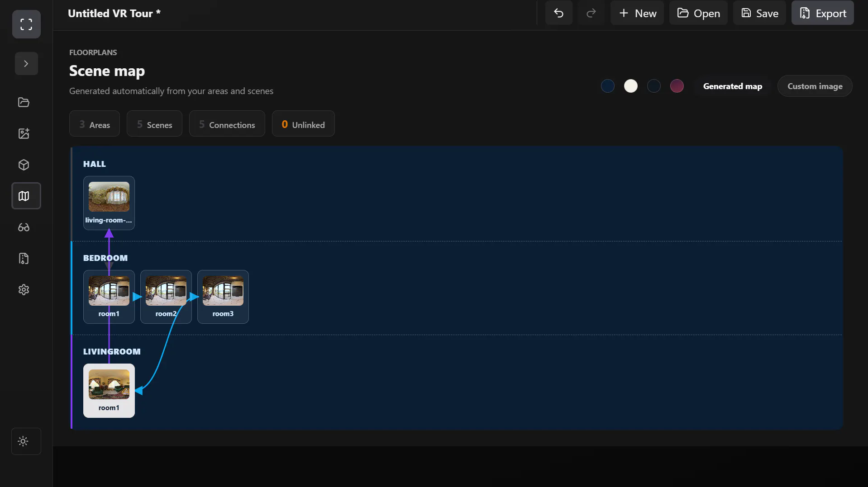Undo the last action

pyautogui.click(x=559, y=13)
